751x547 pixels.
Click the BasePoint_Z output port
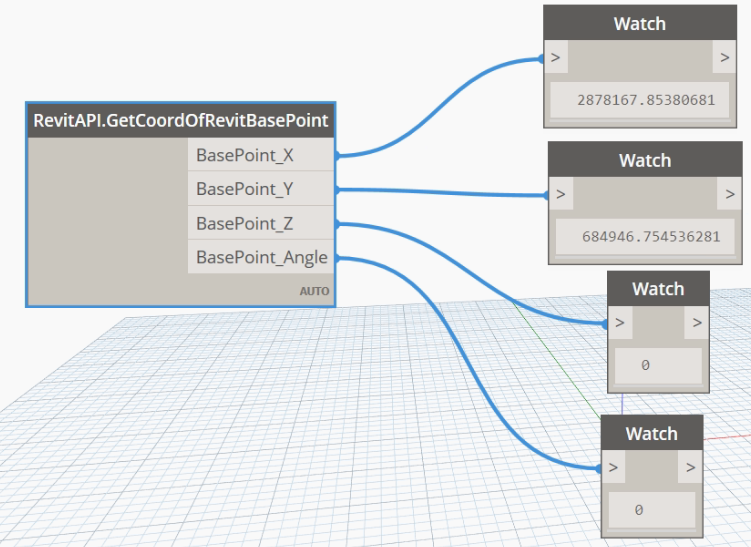click(x=261, y=223)
